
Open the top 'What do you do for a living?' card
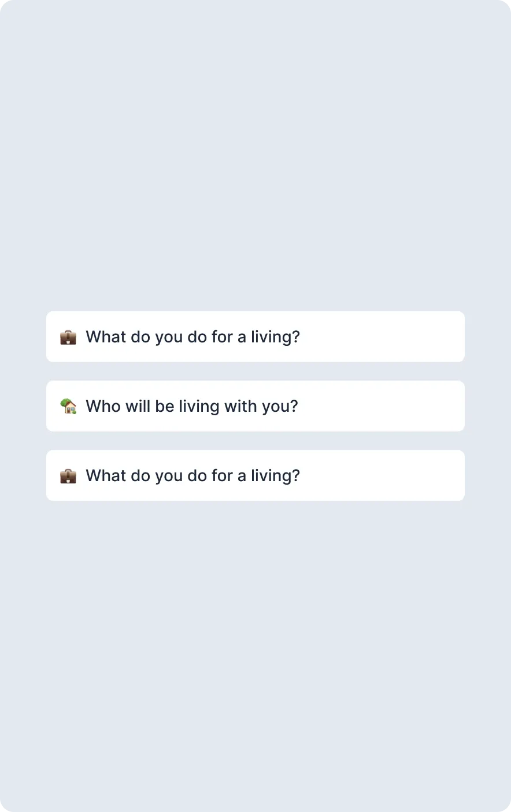point(255,337)
